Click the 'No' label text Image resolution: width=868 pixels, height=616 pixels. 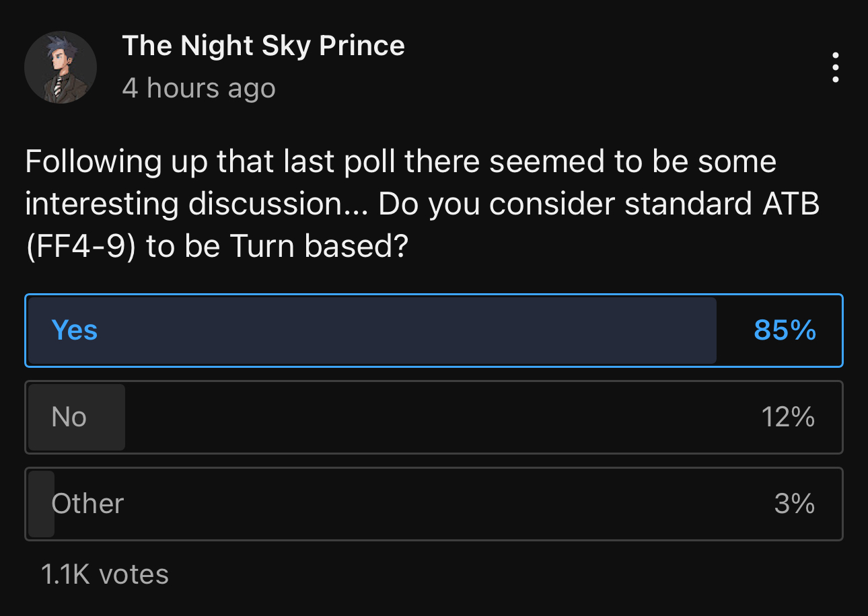(x=69, y=418)
